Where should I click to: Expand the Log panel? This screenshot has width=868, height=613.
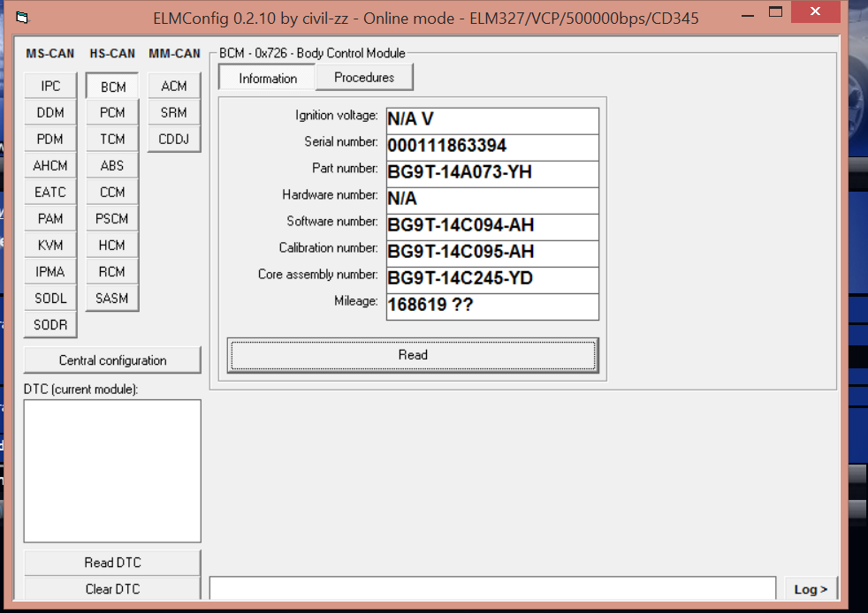(x=811, y=589)
